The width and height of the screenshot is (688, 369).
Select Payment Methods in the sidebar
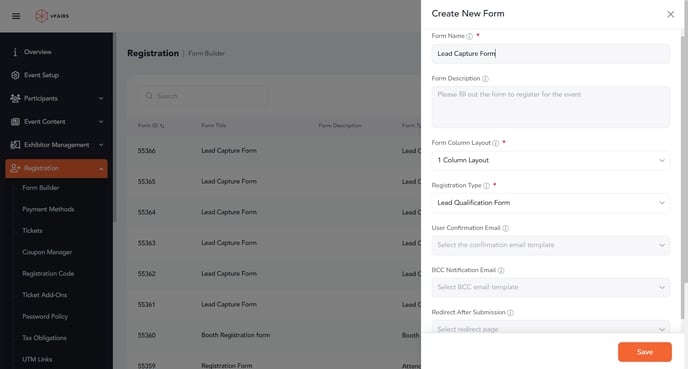[x=48, y=209]
